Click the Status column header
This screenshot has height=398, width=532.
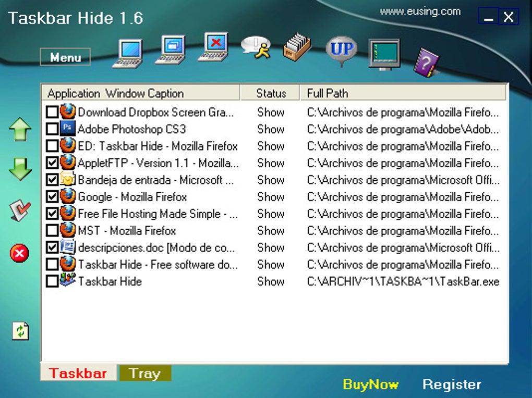[x=270, y=93]
